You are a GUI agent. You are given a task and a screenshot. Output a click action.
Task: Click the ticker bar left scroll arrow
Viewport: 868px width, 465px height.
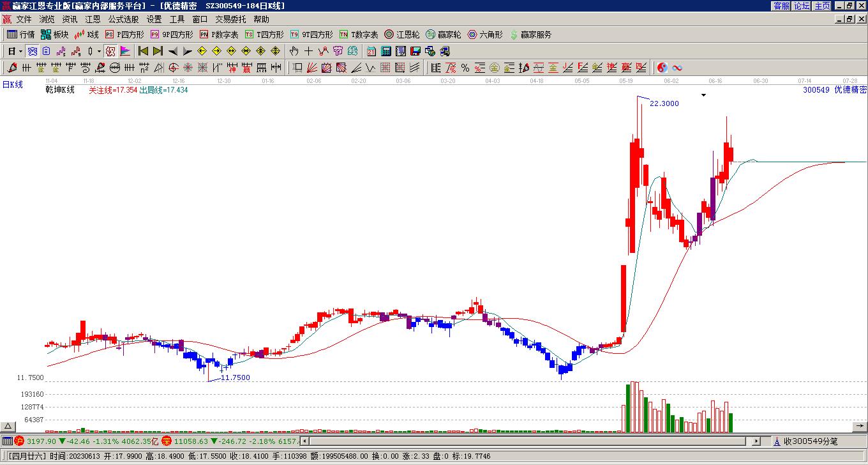304,441
